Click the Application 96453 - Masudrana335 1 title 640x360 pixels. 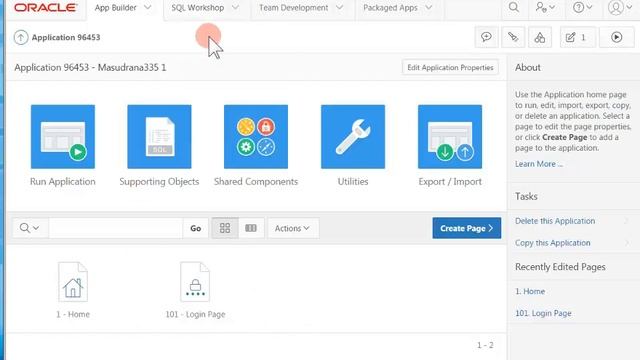(90, 68)
